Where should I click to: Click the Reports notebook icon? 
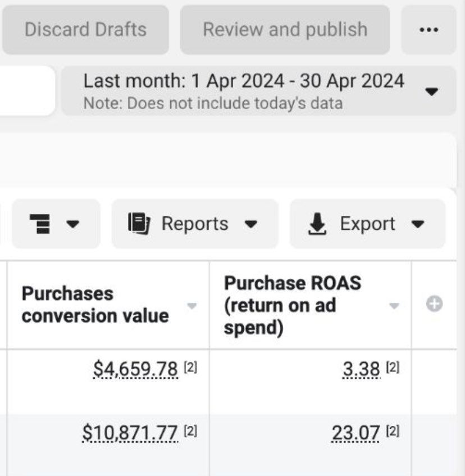(x=139, y=224)
